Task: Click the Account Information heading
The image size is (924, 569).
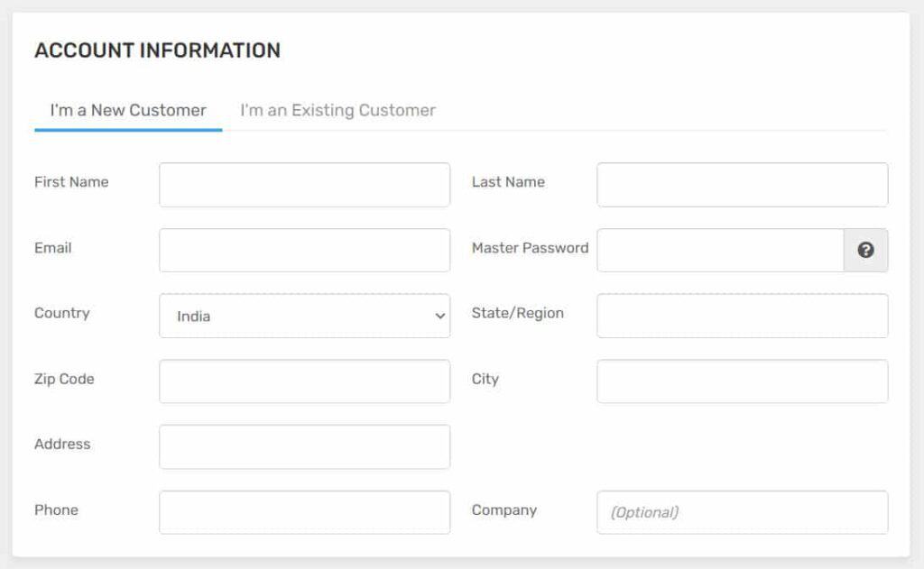Action: point(157,50)
